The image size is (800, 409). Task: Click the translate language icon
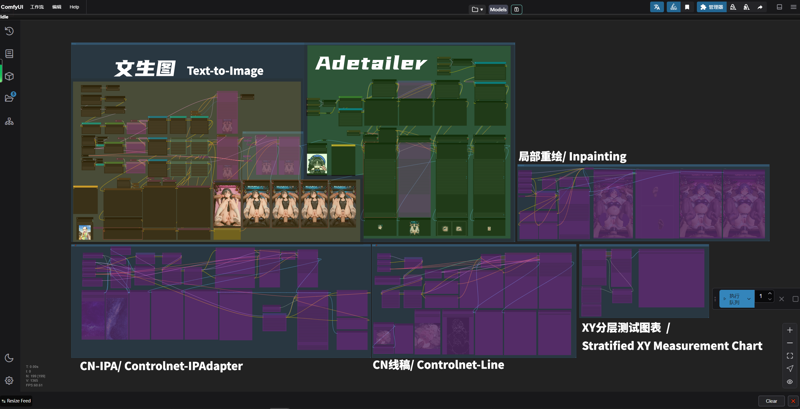[657, 7]
